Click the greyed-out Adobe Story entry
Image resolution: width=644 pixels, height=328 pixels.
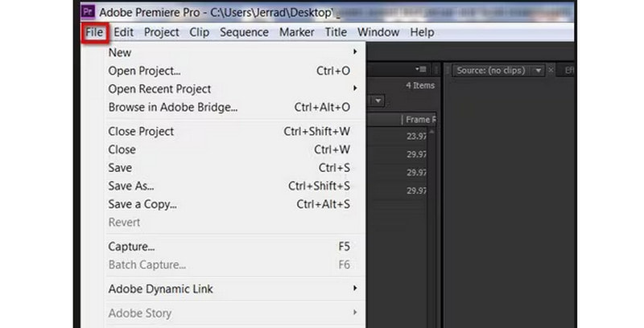tap(235, 314)
